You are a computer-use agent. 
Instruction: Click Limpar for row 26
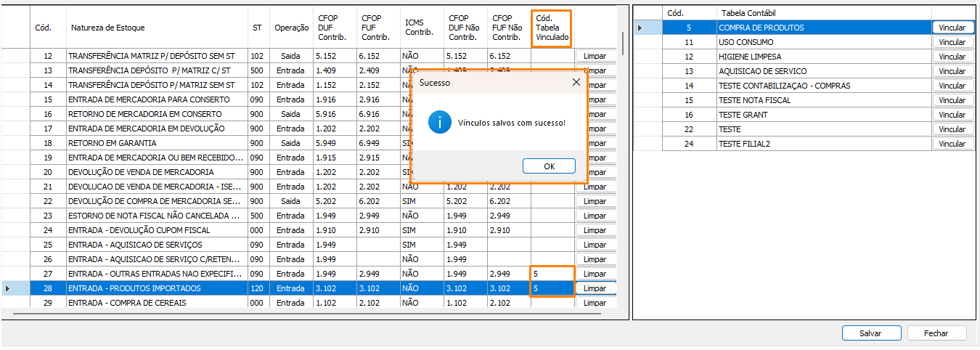(x=595, y=259)
